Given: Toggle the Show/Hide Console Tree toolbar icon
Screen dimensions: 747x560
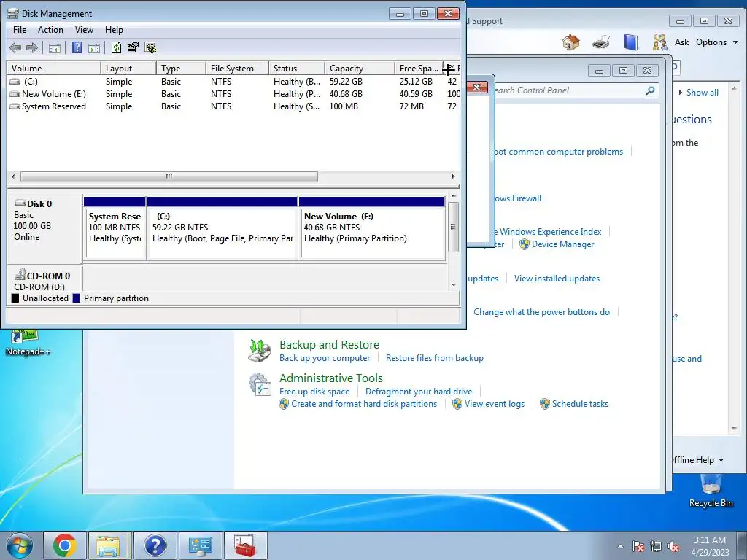Looking at the screenshot, I should (55, 47).
